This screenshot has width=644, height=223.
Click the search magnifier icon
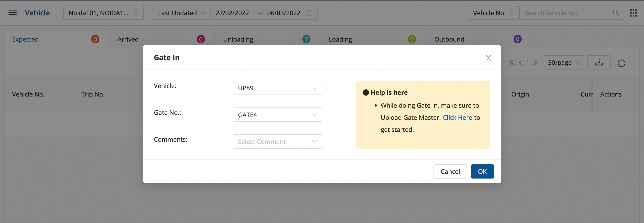point(616,13)
